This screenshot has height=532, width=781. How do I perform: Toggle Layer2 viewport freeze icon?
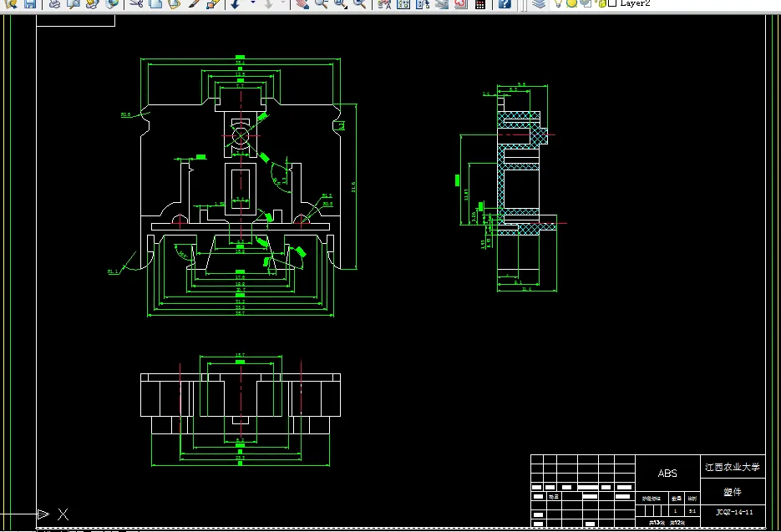[586, 3]
